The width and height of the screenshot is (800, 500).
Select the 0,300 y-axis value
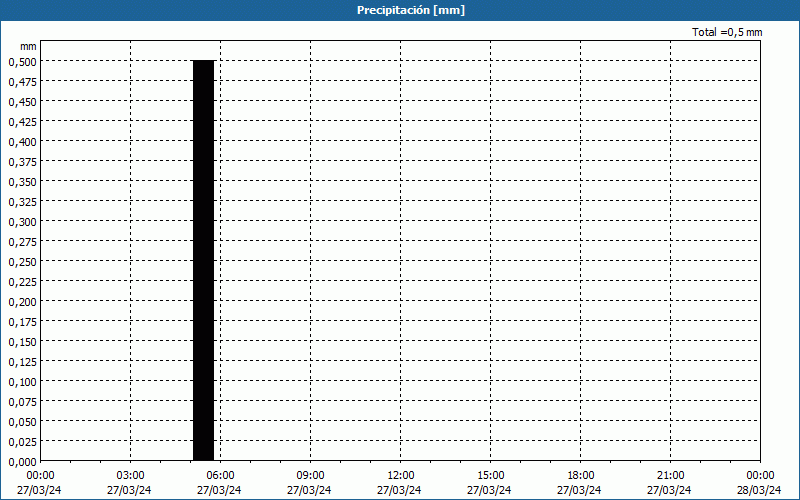(23, 222)
